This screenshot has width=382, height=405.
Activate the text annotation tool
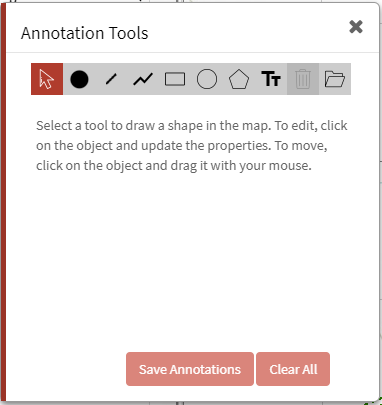(271, 79)
